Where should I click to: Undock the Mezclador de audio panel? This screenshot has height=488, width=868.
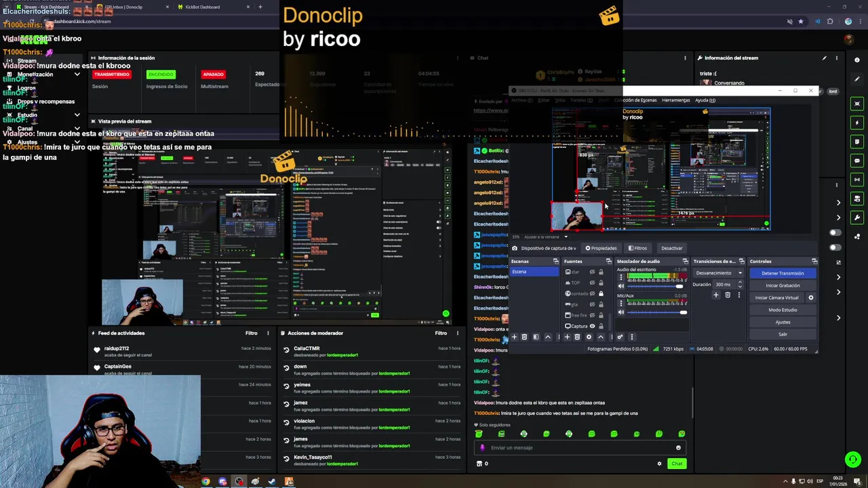(x=685, y=261)
